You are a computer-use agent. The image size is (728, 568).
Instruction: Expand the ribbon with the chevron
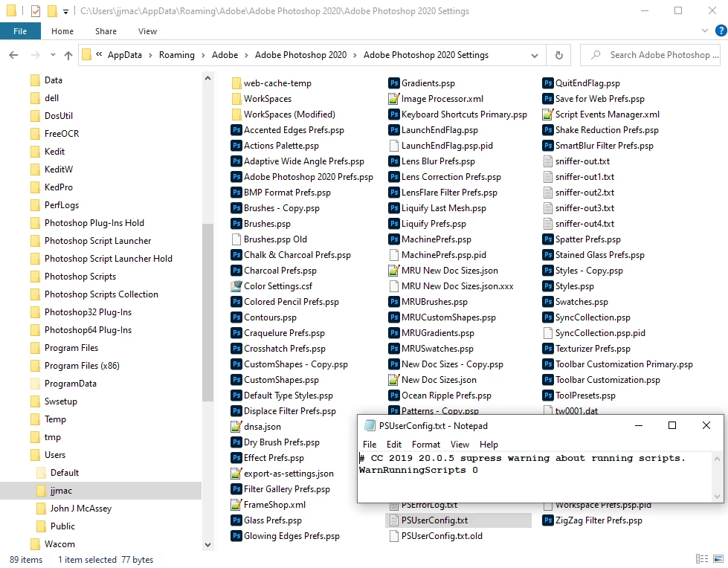[705, 30]
